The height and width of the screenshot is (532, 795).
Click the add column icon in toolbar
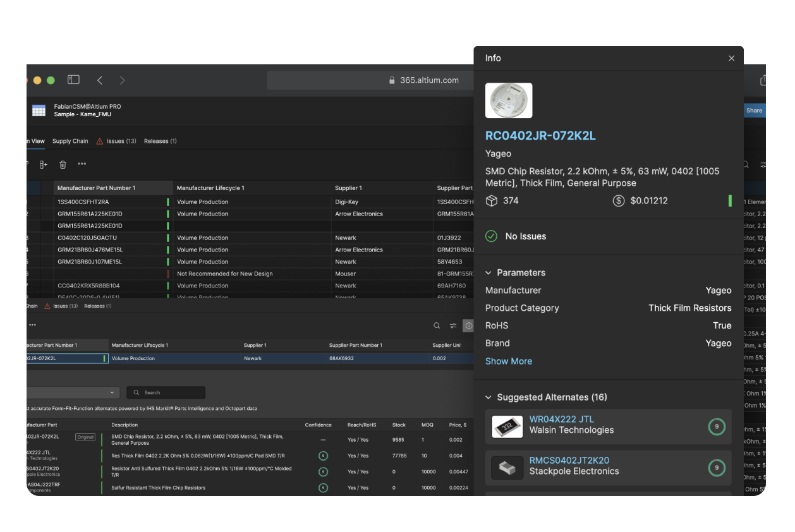pyautogui.click(x=44, y=164)
